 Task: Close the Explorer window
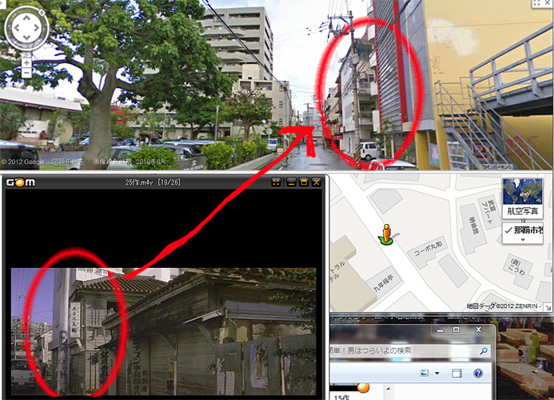coord(478,330)
